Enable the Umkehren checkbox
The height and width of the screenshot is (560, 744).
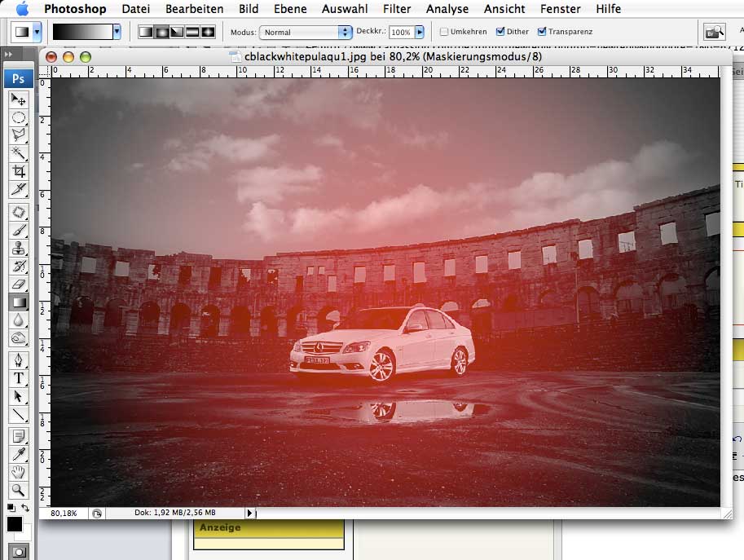point(444,32)
